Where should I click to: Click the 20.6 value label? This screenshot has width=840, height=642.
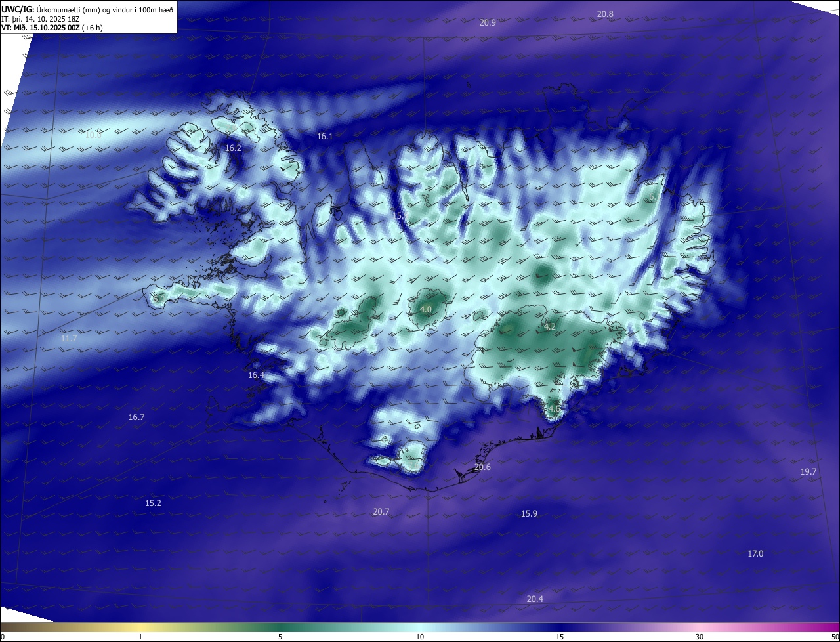(482, 467)
